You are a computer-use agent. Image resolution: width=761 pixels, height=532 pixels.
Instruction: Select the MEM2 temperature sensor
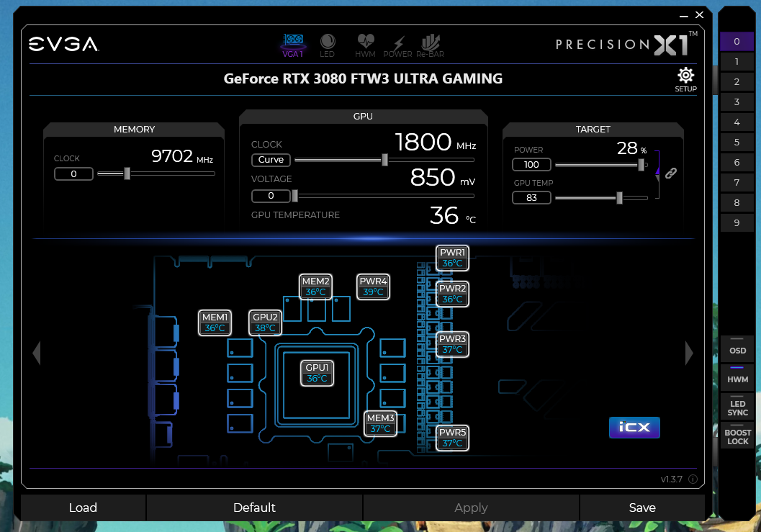pyautogui.click(x=316, y=287)
